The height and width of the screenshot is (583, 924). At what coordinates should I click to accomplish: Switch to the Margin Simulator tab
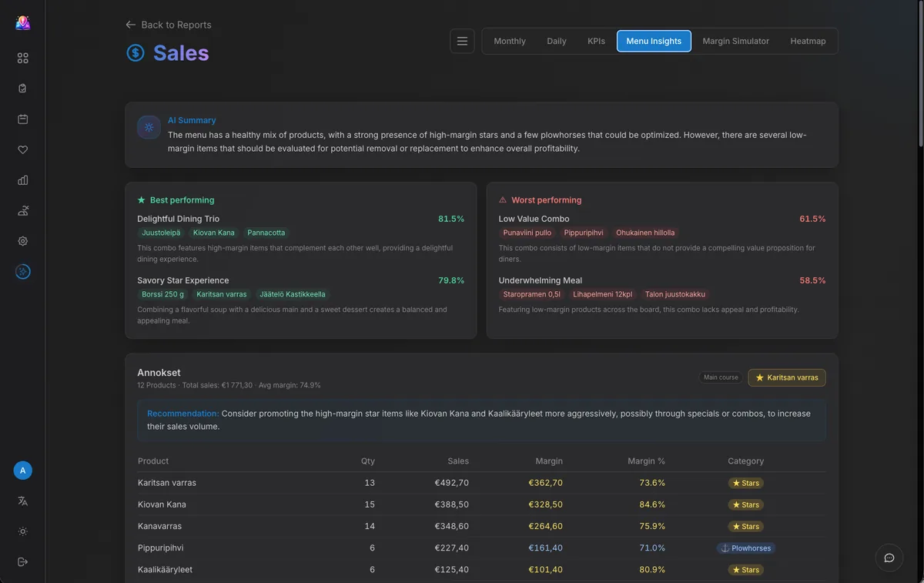(735, 41)
